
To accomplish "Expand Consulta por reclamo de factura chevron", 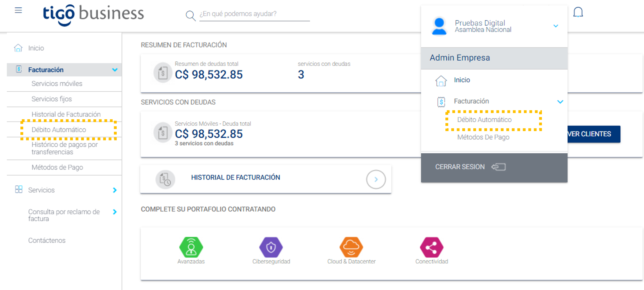I will (x=115, y=212).
